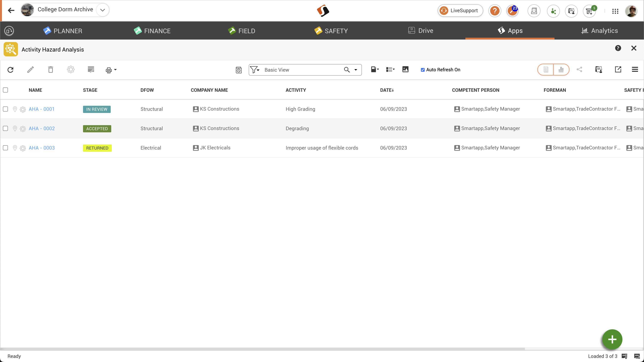This screenshot has width=644, height=362.
Task: Switch to the SAFETY tab
Action: [331, 31]
